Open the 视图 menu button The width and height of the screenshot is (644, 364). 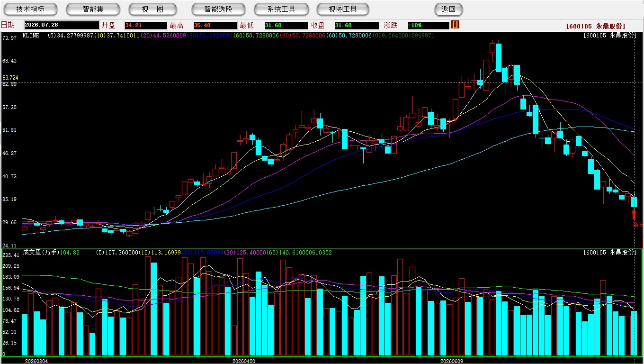click(152, 9)
